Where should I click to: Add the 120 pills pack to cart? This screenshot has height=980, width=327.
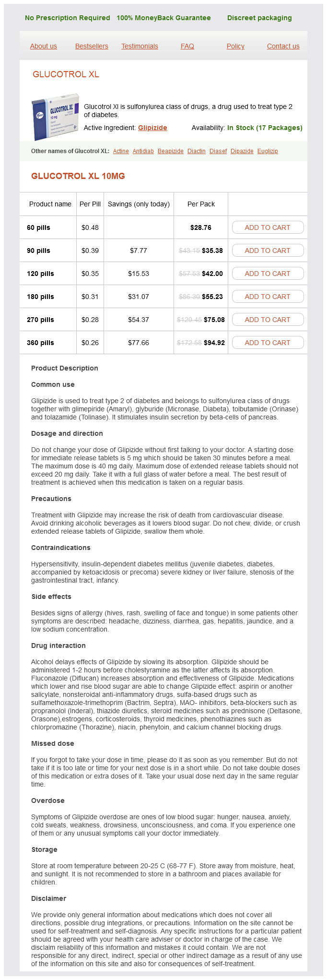pyautogui.click(x=268, y=274)
